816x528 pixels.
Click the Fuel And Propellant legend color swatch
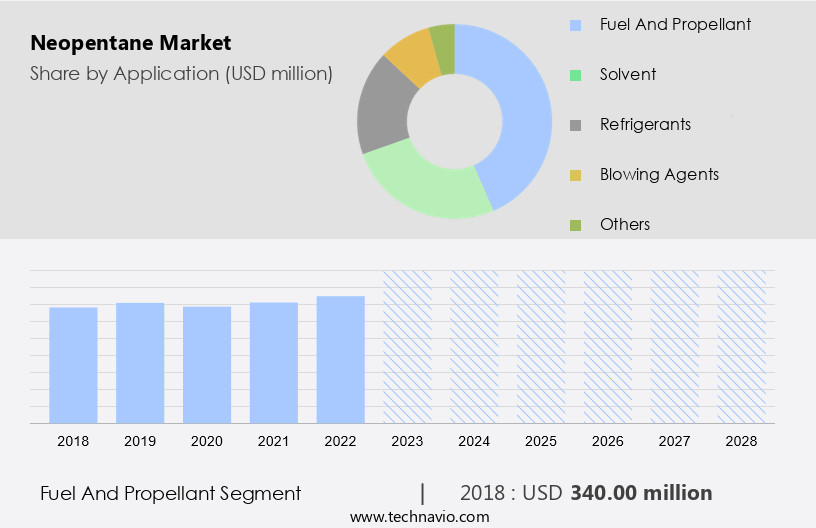coord(575,25)
